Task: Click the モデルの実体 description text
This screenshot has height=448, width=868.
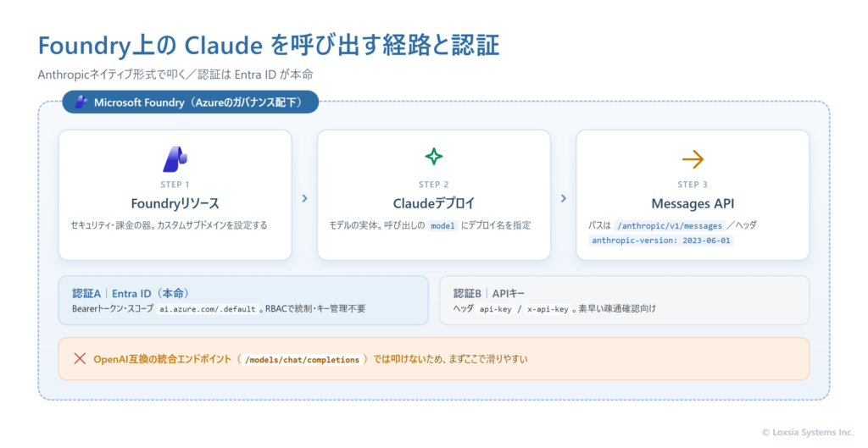Action: click(430, 225)
